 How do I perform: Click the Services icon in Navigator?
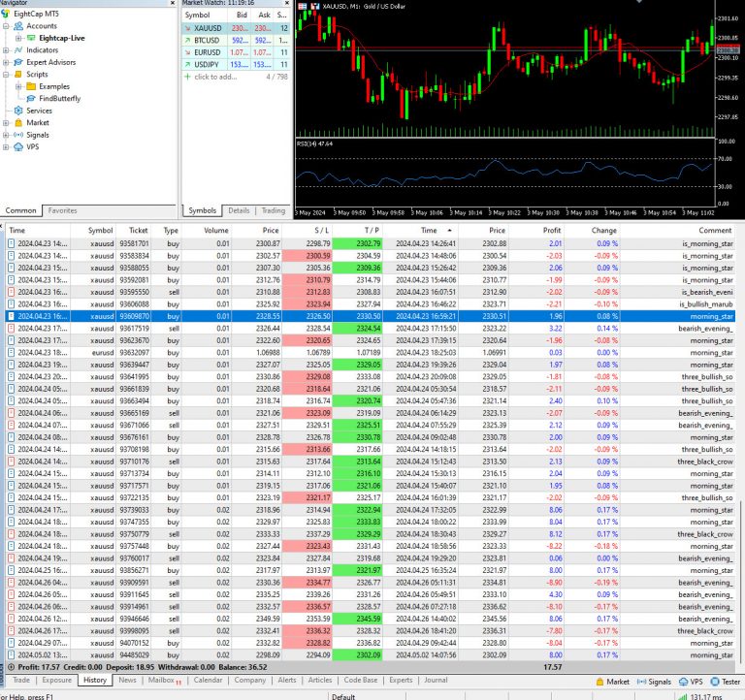pyautogui.click(x=18, y=111)
